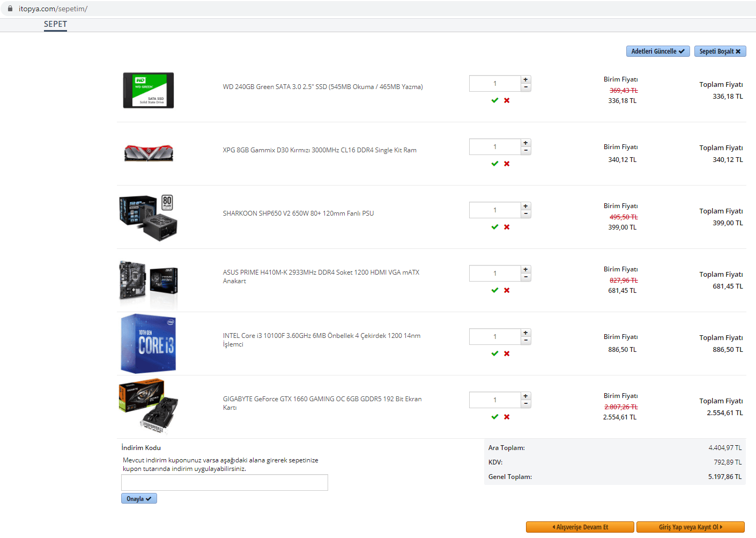Open INTEL Core i3 box thumbnail

[x=149, y=343]
